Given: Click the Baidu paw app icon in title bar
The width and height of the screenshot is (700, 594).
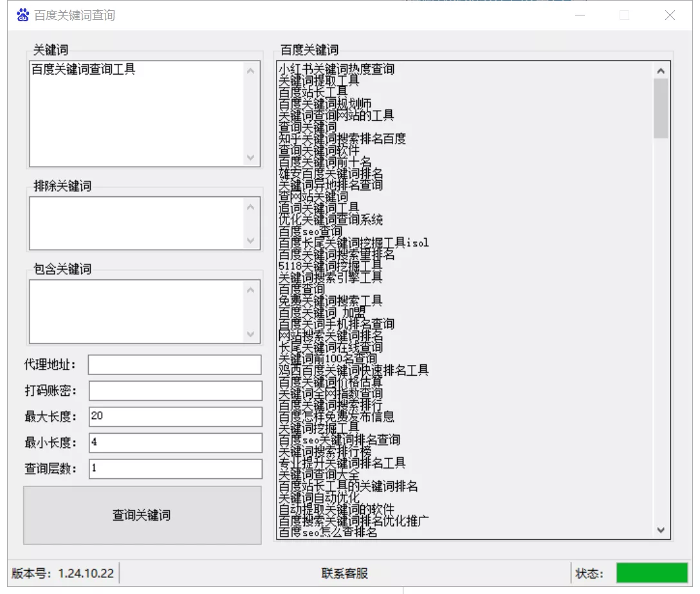Looking at the screenshot, I should pyautogui.click(x=23, y=15).
